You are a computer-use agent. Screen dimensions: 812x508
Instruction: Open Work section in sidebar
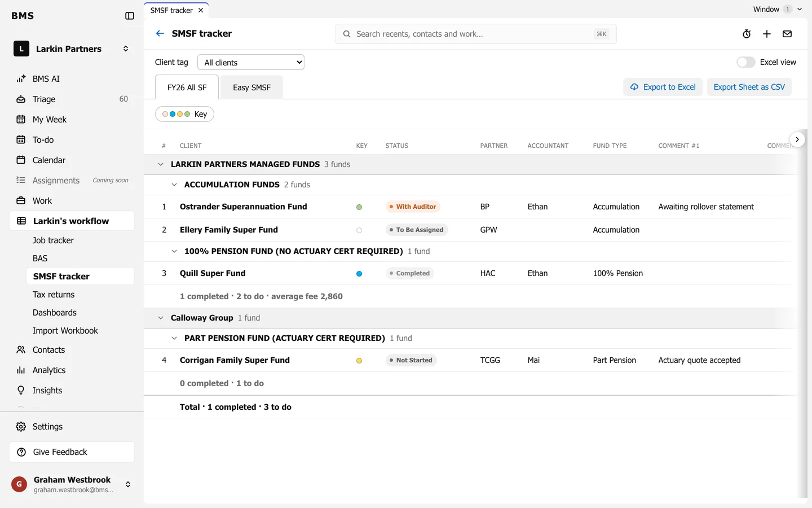tap(72, 201)
